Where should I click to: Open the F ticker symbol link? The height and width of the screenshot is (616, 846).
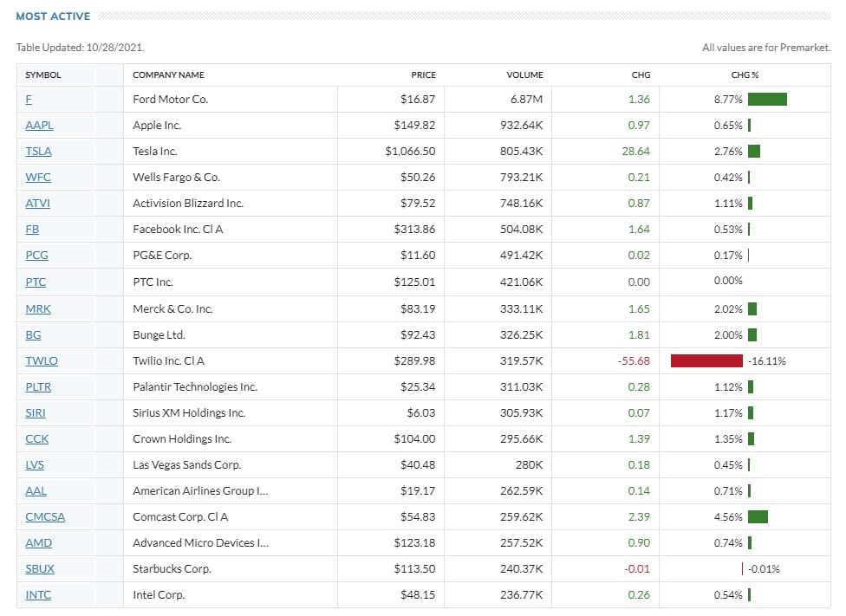[29, 100]
